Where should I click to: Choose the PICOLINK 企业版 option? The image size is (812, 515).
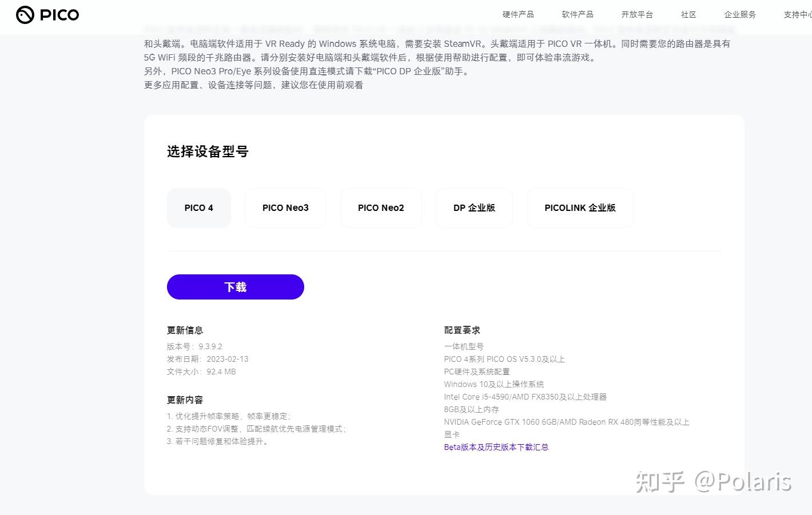coord(580,207)
